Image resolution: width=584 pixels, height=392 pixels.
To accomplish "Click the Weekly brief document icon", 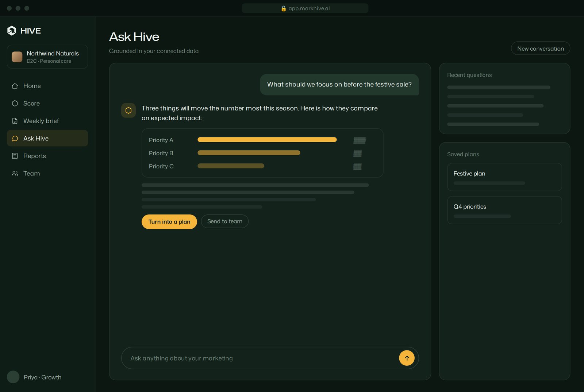I will (15, 121).
